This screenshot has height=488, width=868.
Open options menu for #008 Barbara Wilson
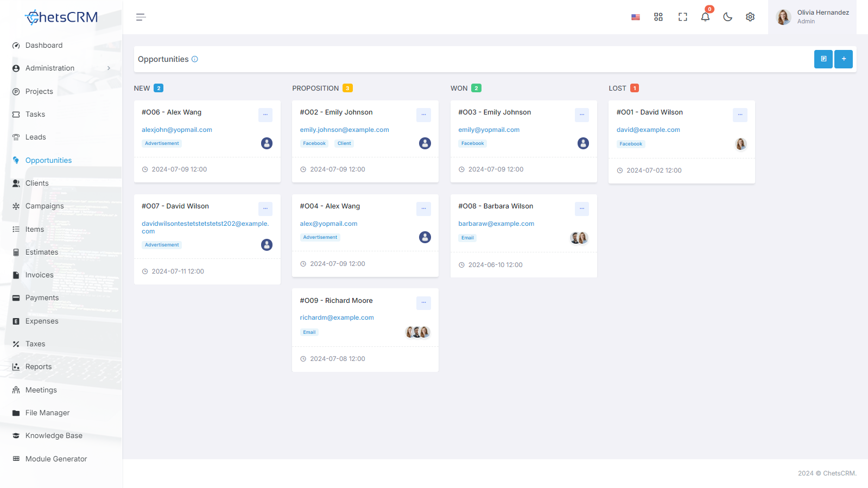582,208
